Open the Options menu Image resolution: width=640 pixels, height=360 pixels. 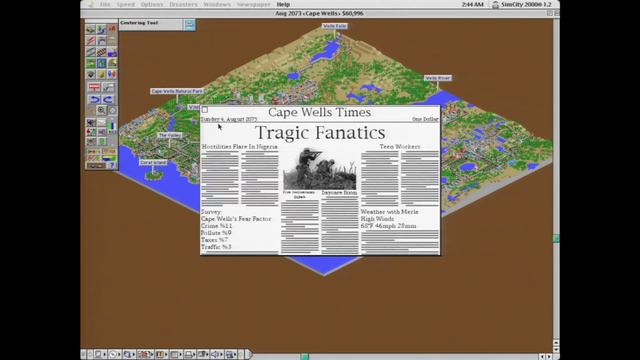pos(152,4)
